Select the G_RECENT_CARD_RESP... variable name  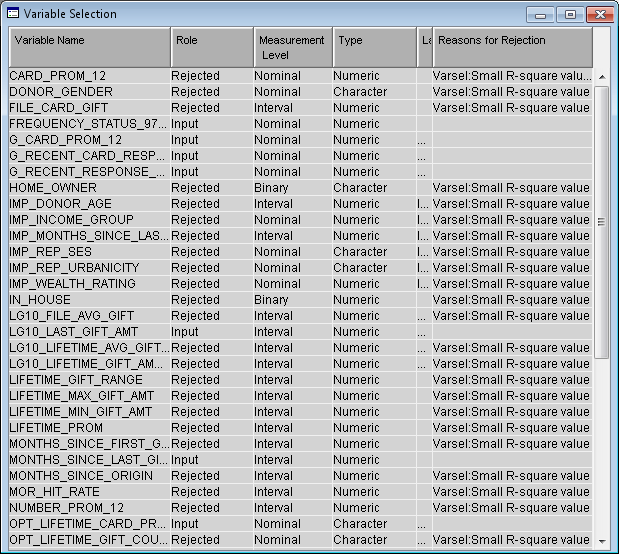pyautogui.click(x=87, y=156)
